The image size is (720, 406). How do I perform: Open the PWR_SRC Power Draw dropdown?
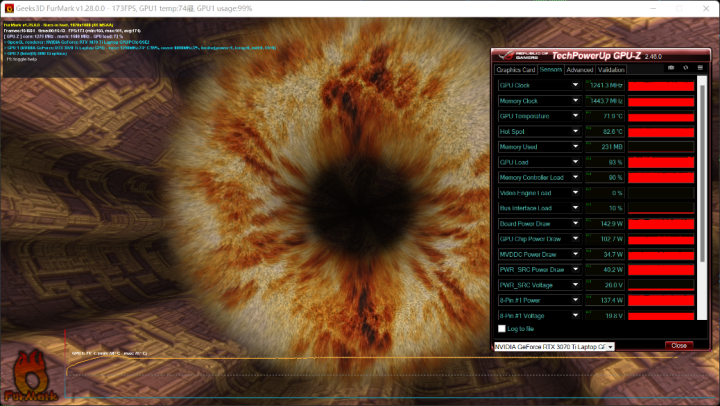(575, 270)
